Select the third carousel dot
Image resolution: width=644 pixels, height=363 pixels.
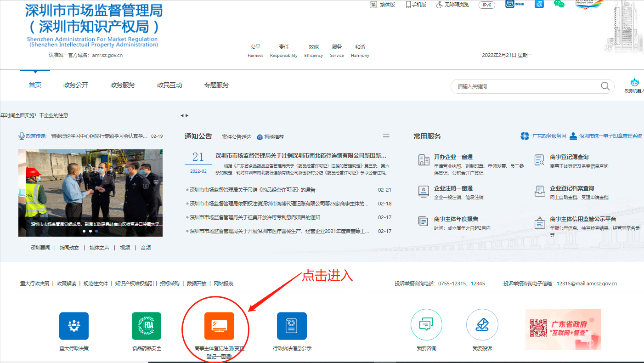click(x=96, y=231)
